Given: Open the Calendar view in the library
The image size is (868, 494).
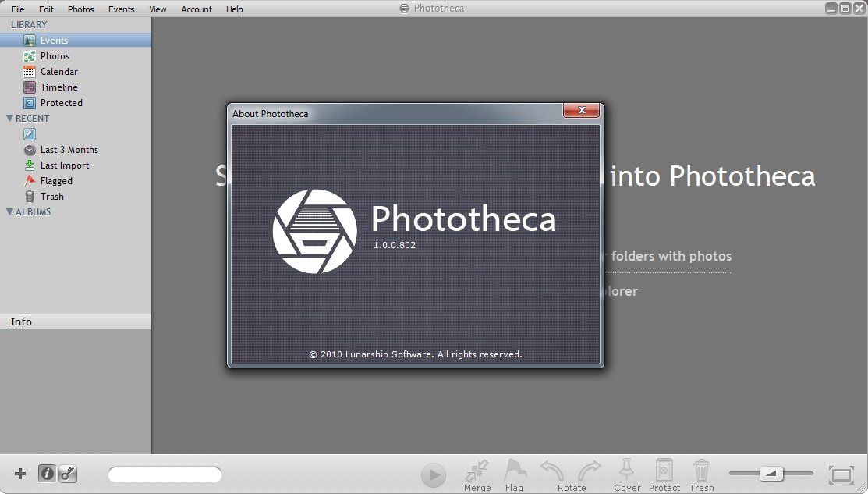Looking at the screenshot, I should pyautogui.click(x=59, y=71).
